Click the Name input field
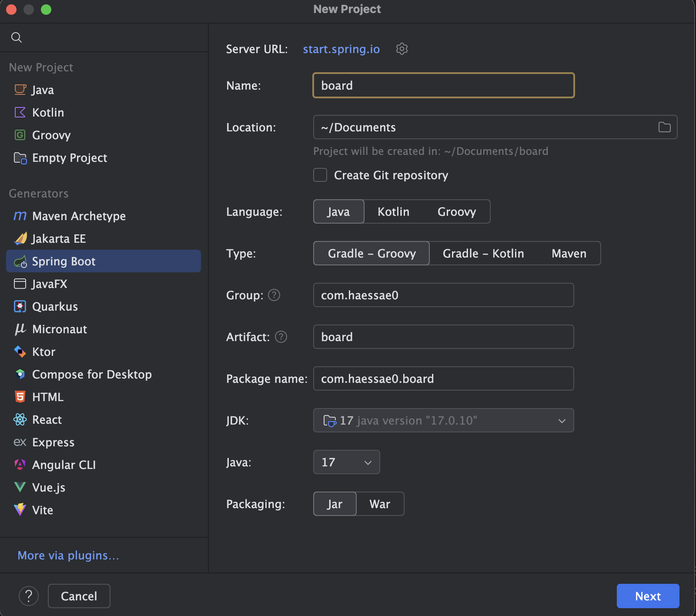The image size is (696, 616). 444,85
